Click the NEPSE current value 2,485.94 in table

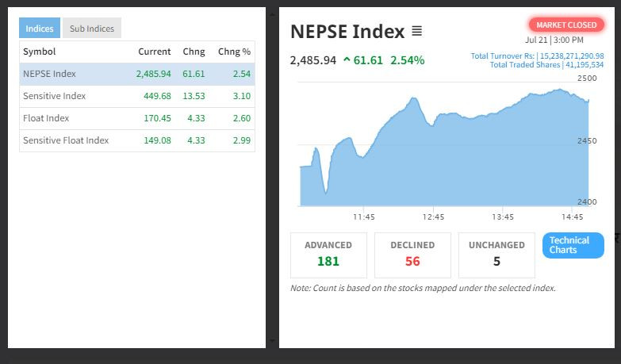coord(153,74)
